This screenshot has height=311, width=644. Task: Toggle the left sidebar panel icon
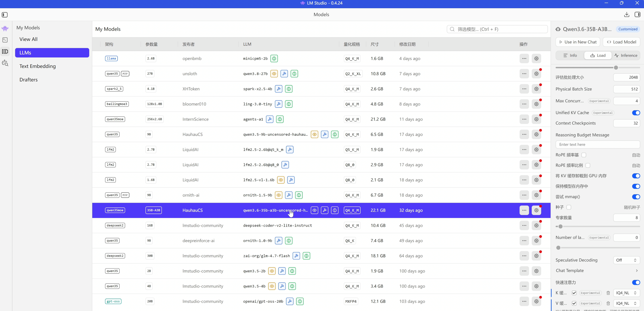(5, 15)
